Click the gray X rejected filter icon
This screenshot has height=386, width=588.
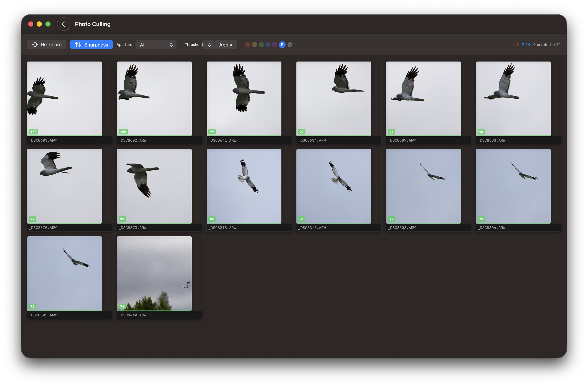click(x=290, y=44)
